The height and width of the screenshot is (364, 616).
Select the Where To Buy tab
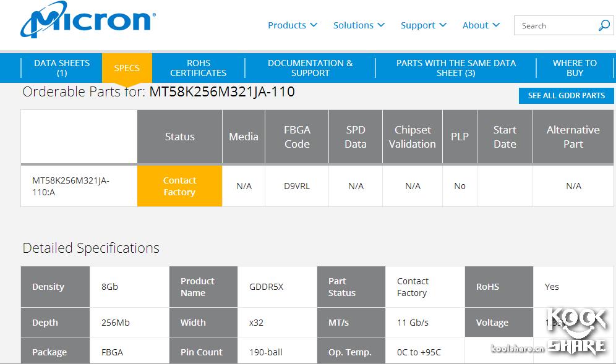click(575, 68)
